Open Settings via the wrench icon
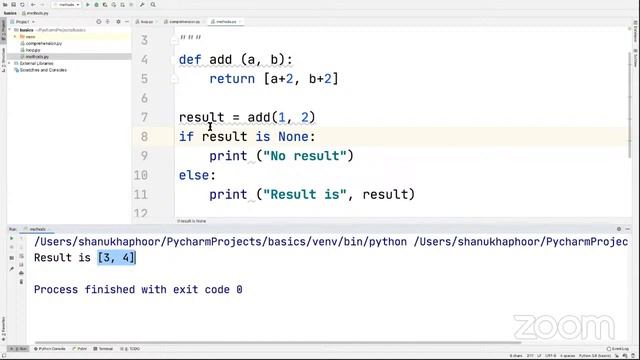This screenshot has width=640, height=360. [142, 4]
